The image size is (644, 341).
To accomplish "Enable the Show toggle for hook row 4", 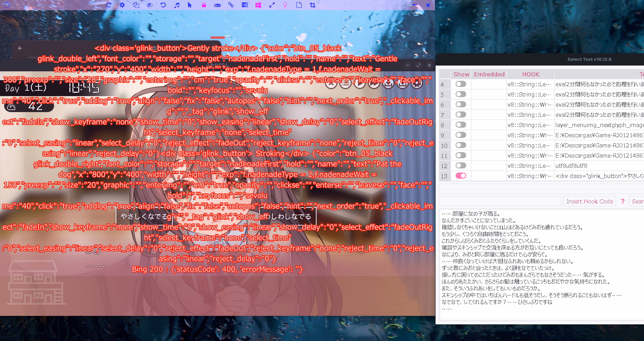I will click(461, 84).
